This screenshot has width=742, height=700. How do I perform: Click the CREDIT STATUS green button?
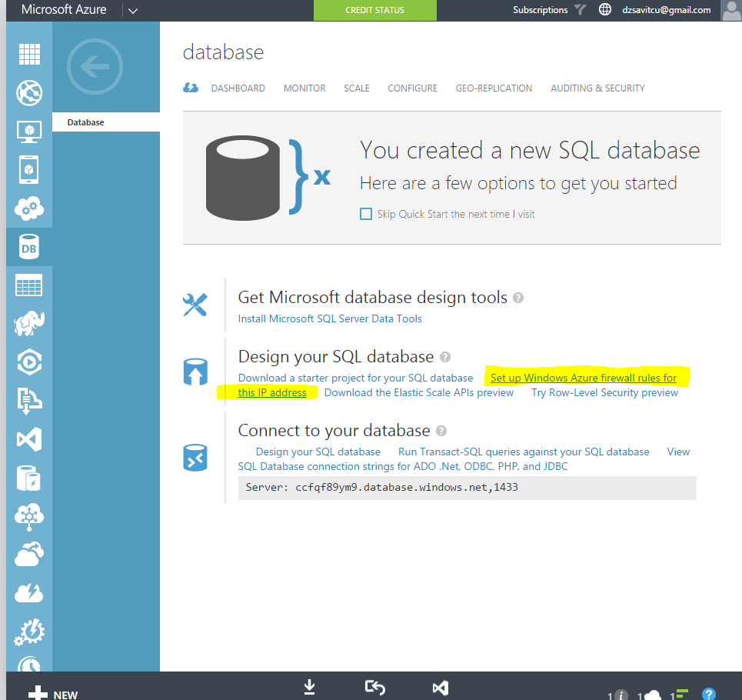pos(374,11)
